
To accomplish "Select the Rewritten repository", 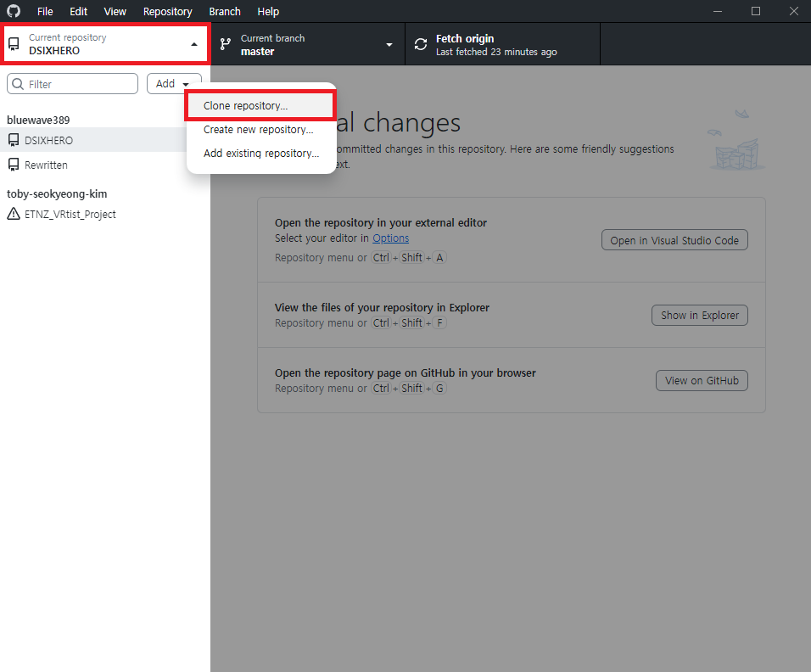I will point(105,165).
